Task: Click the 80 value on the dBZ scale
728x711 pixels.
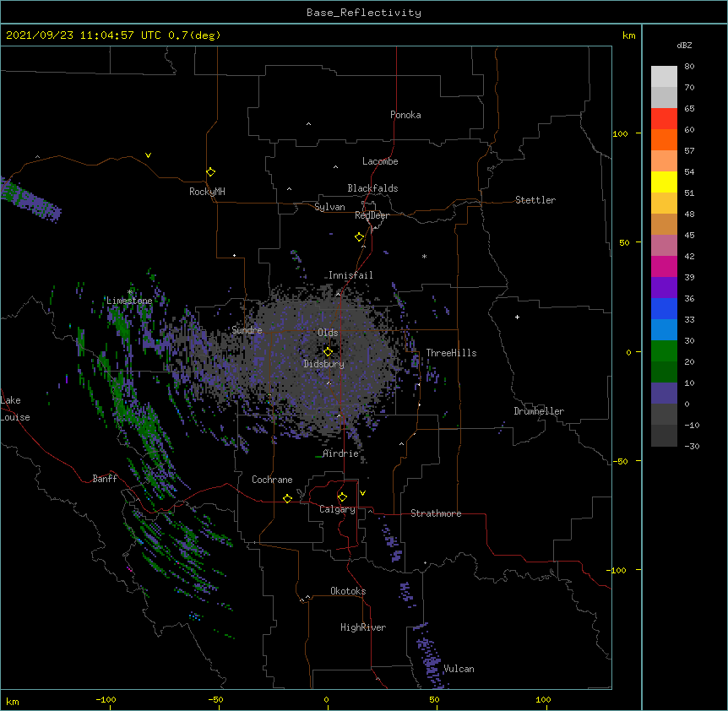Action: pyautogui.click(x=689, y=66)
